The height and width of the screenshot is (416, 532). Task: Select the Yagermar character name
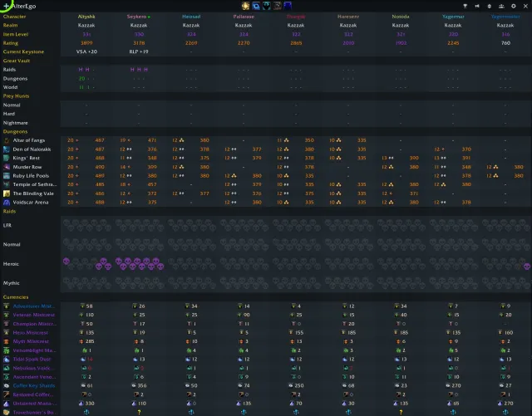pos(453,17)
